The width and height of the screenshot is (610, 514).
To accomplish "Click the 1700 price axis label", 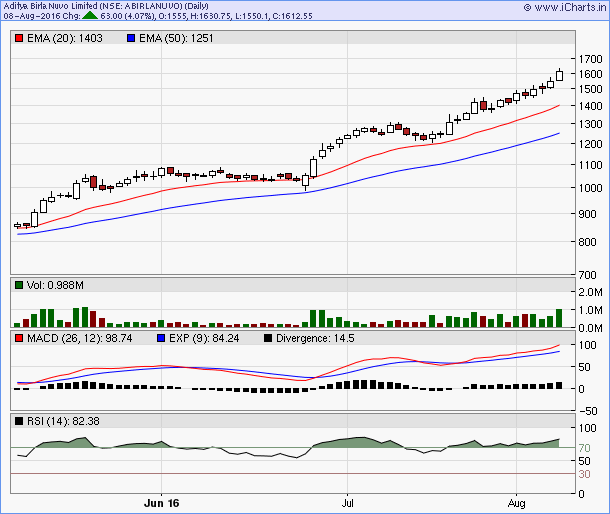I will (x=591, y=59).
